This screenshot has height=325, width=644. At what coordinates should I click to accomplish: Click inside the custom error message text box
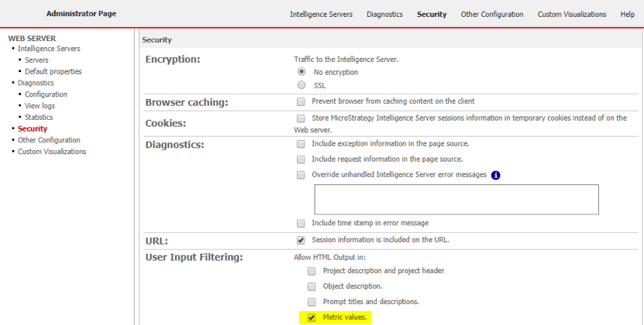point(456,199)
